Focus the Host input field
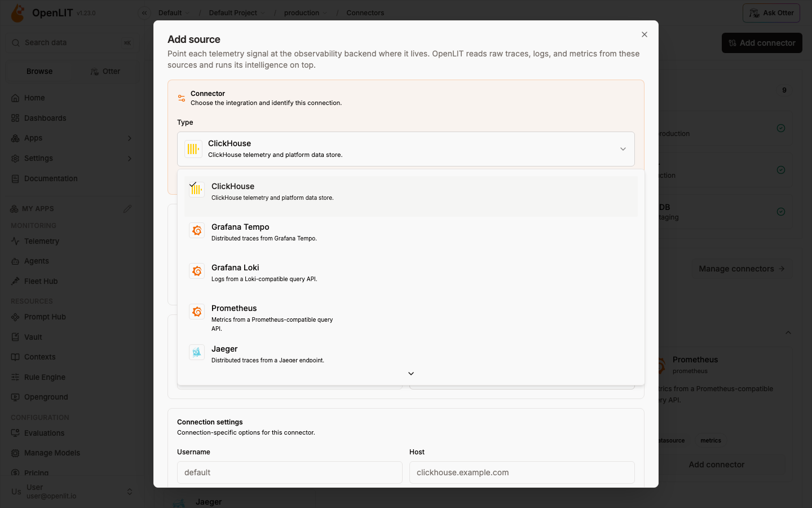Screen dimensions: 812x508 coord(522,472)
